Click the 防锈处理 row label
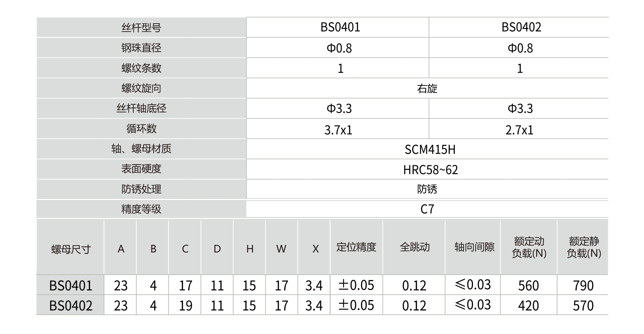 [141, 189]
